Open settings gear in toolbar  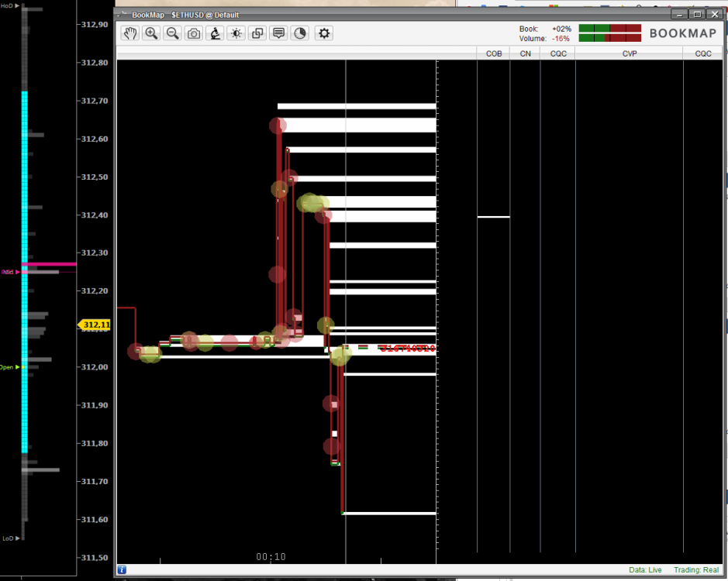coord(324,33)
